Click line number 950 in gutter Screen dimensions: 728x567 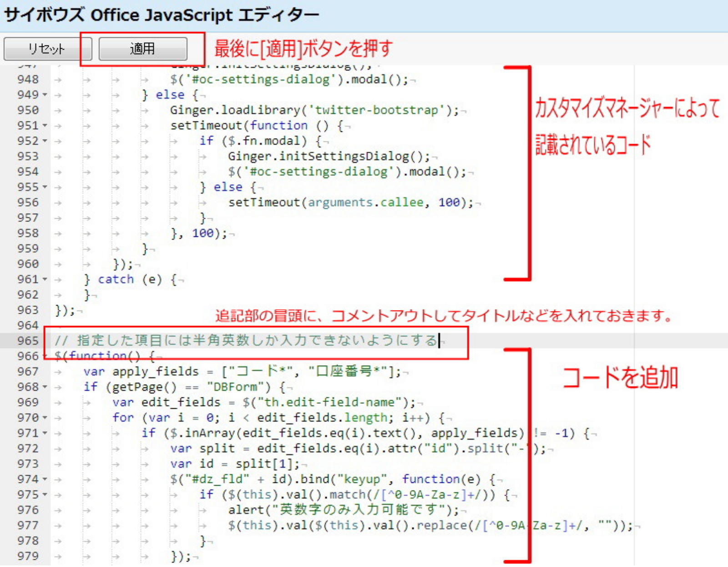click(x=28, y=110)
